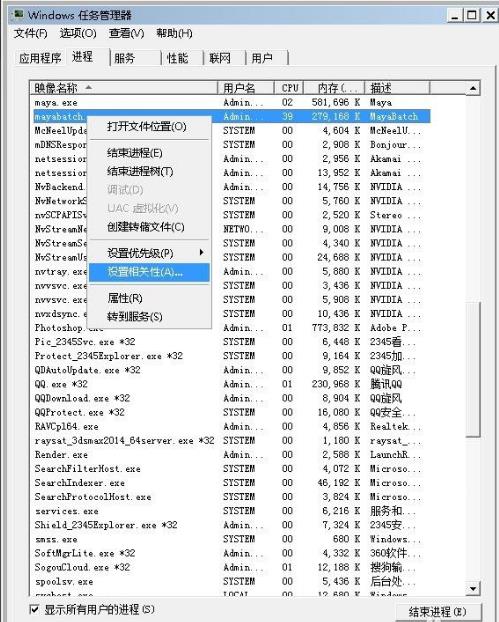Select the QQProtect.exe *32 process
This screenshot has width=499, height=622.
click(x=230, y=412)
